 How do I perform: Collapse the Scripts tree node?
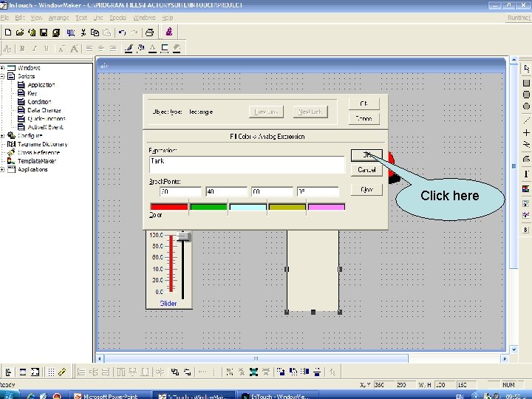pos(2,76)
